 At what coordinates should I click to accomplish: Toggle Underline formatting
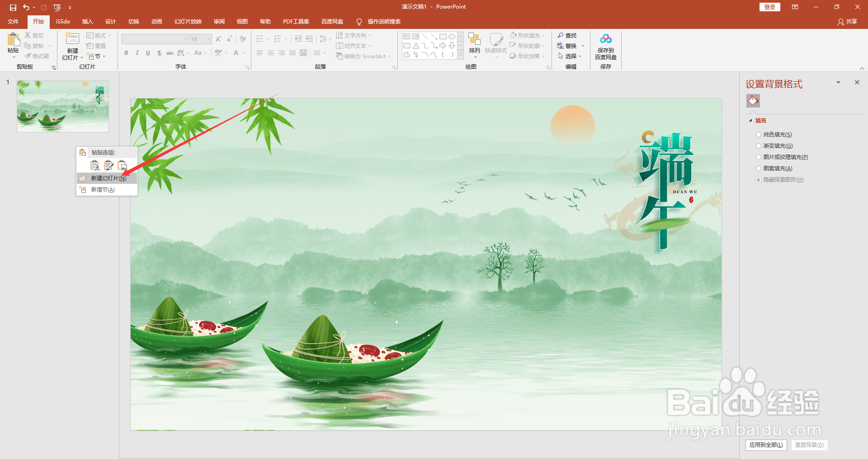(x=148, y=53)
